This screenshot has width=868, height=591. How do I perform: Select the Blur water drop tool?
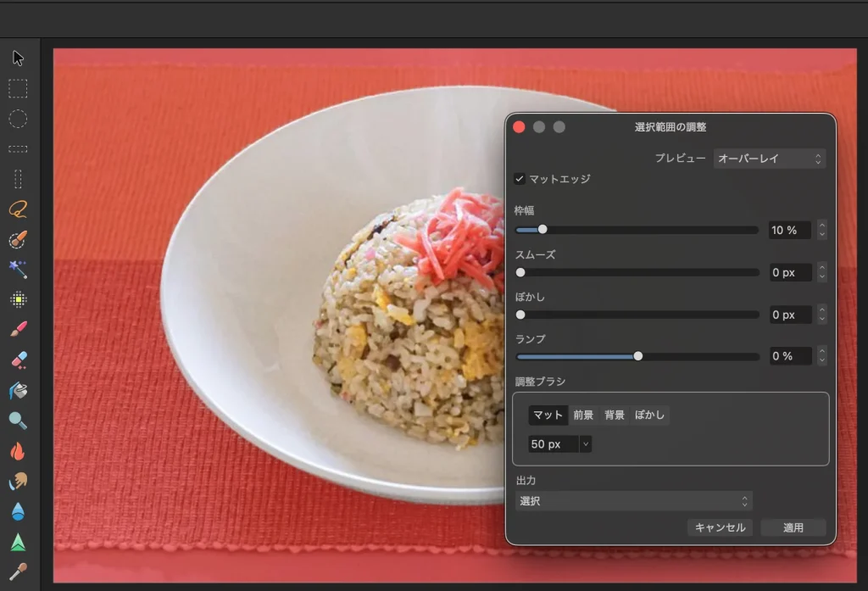pyautogui.click(x=18, y=511)
